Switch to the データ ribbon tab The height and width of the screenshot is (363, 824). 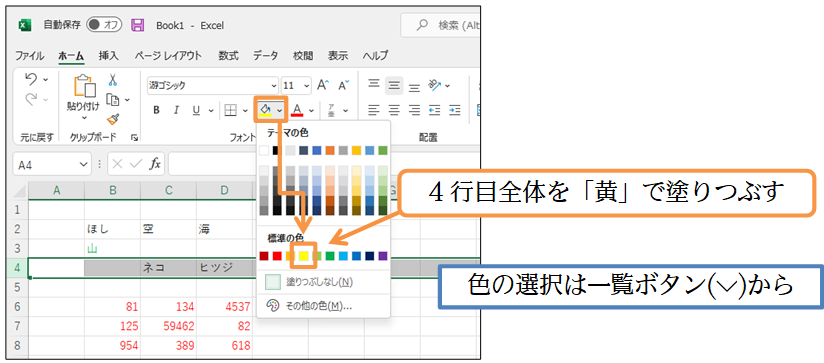(265, 56)
